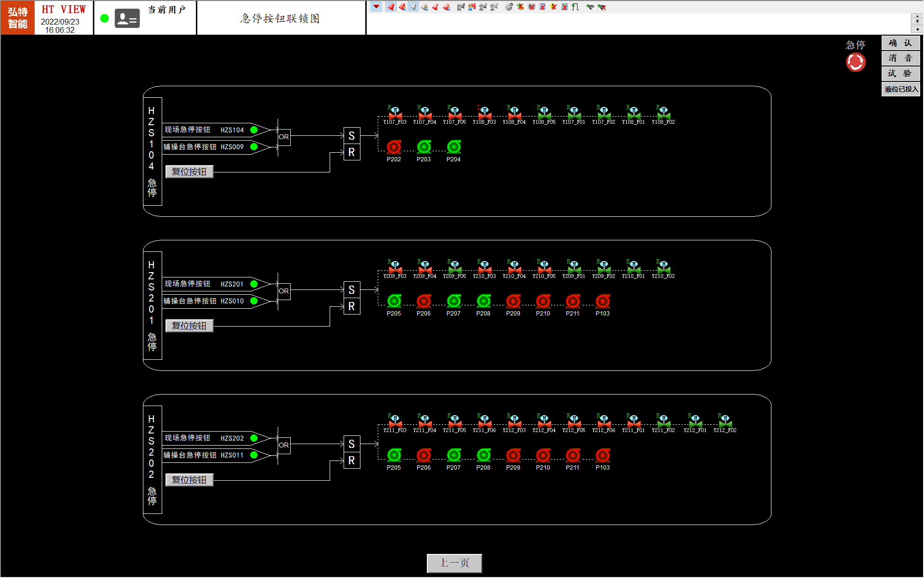Toggle HZS104 field emergency stop indicator
The height and width of the screenshot is (578, 924).
click(x=254, y=130)
